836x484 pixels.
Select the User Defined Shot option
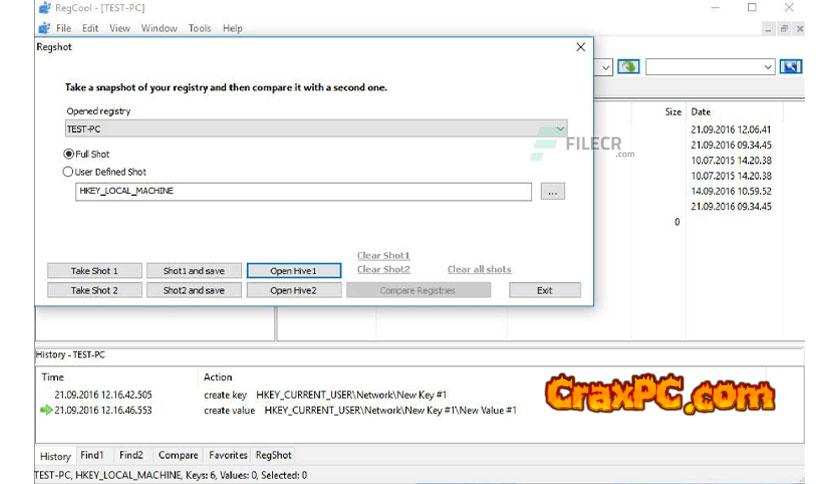tap(69, 172)
